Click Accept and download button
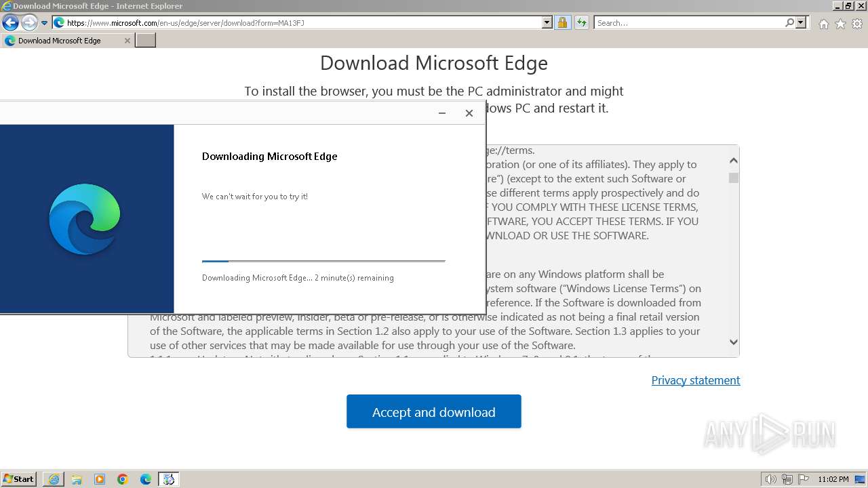The image size is (868, 488). (434, 411)
